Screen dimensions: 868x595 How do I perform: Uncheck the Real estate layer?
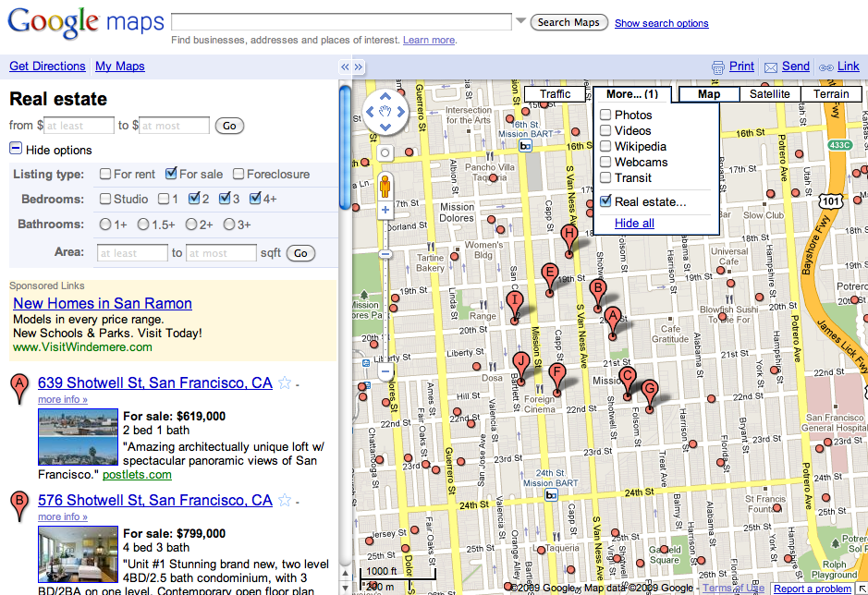click(605, 201)
